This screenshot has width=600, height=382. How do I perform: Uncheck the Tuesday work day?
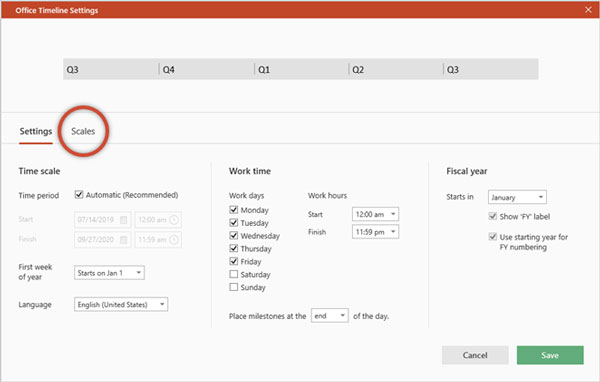[x=233, y=223]
